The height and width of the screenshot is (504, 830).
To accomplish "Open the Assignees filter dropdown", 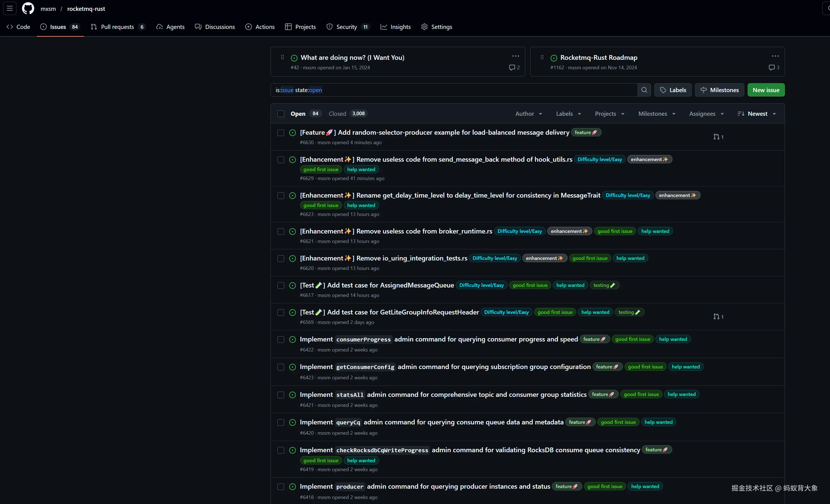I will tap(706, 114).
